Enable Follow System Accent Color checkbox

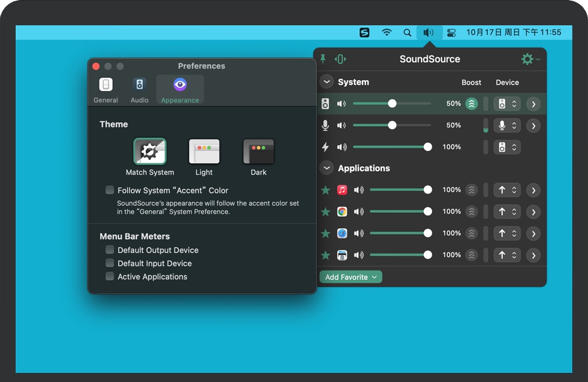click(x=110, y=190)
